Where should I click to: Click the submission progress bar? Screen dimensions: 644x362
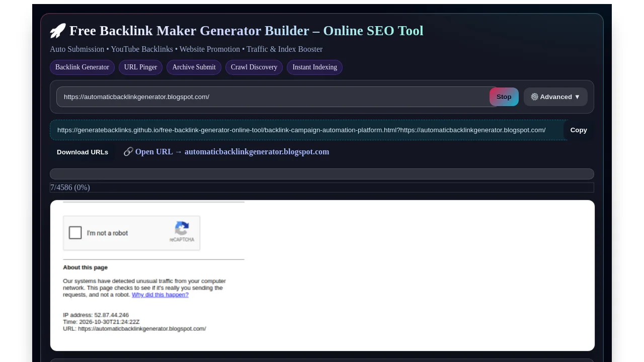point(322,174)
